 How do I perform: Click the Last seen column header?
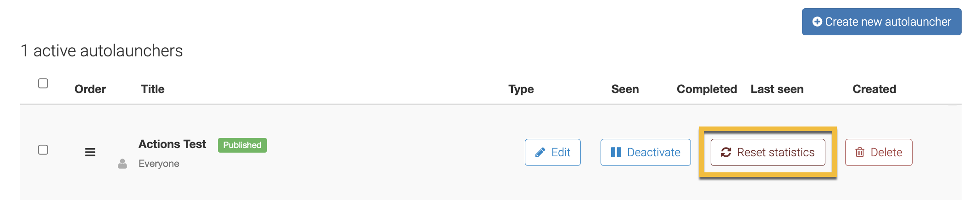[777, 89]
